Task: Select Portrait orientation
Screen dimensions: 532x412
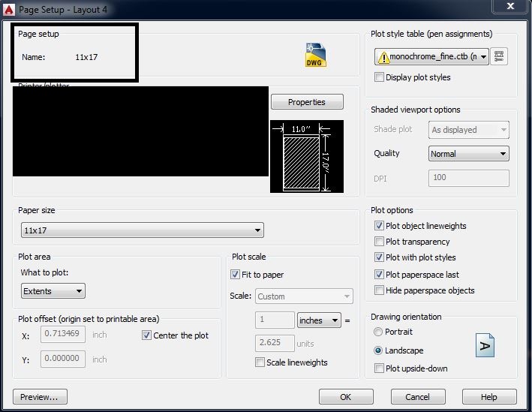Action: 378,332
